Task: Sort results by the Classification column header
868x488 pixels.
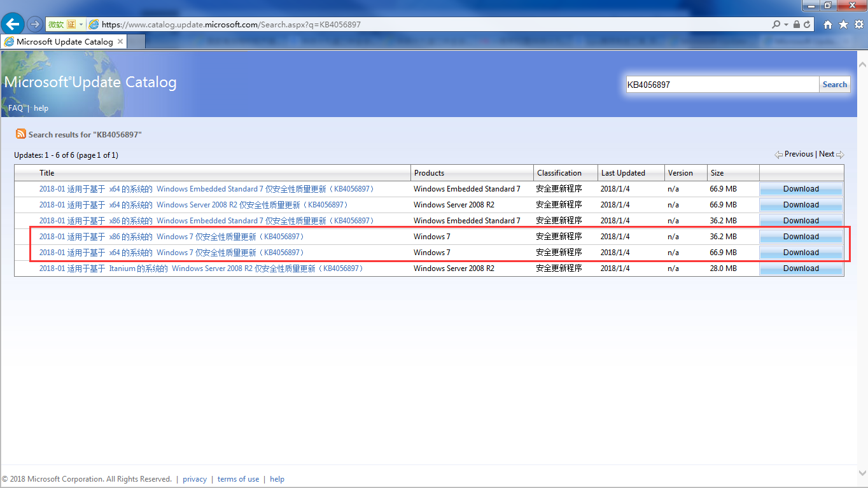Action: click(559, 173)
